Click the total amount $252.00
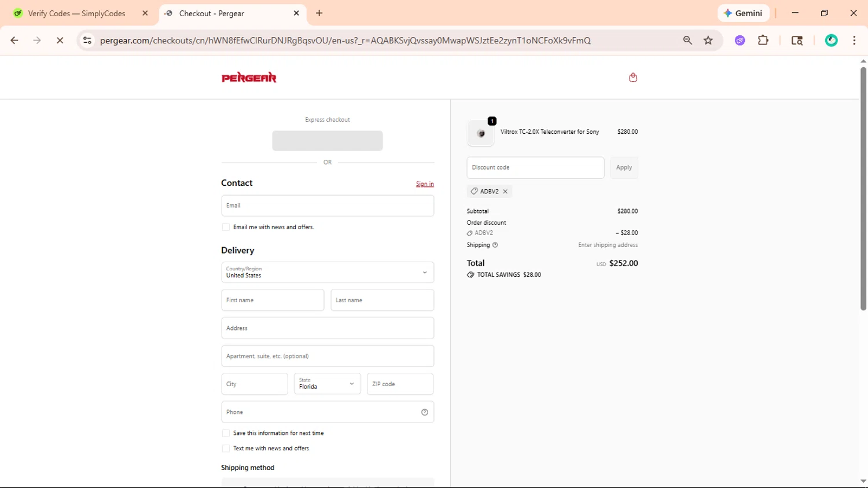The image size is (868, 488). click(x=623, y=263)
